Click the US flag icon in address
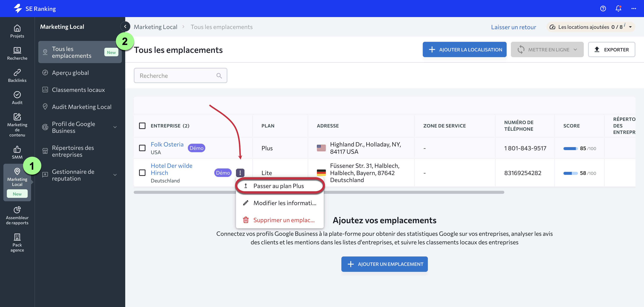 [321, 148]
